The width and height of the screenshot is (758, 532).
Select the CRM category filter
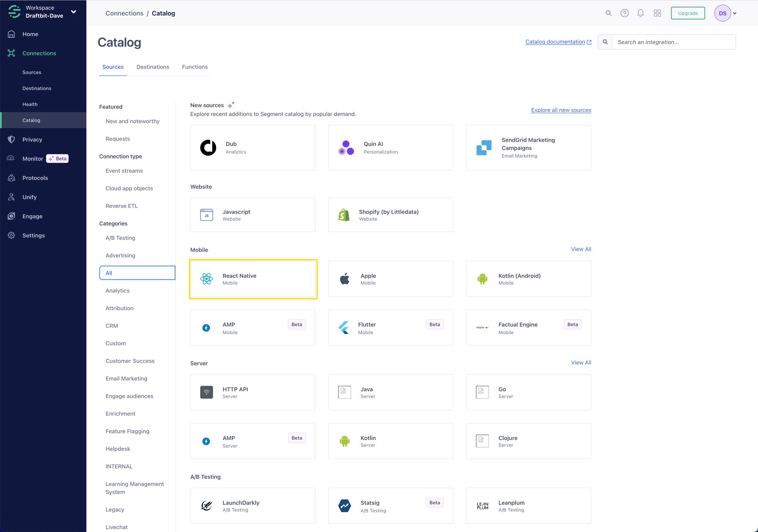click(x=112, y=326)
